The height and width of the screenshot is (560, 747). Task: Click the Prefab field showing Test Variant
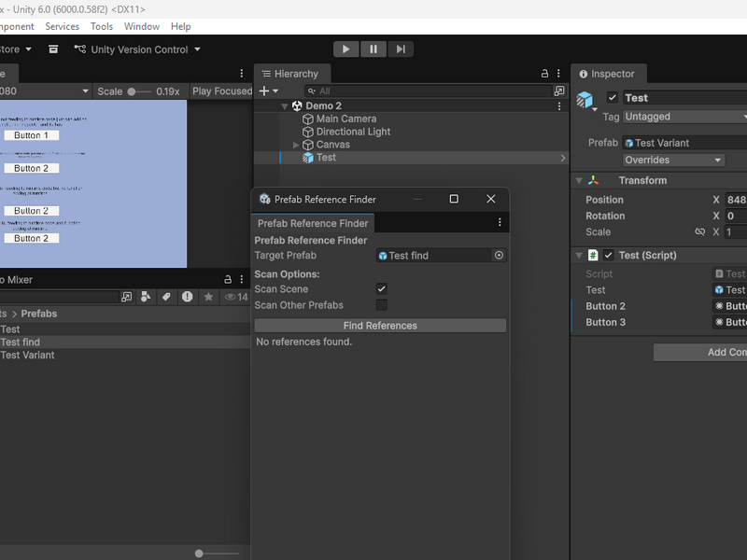pos(684,143)
